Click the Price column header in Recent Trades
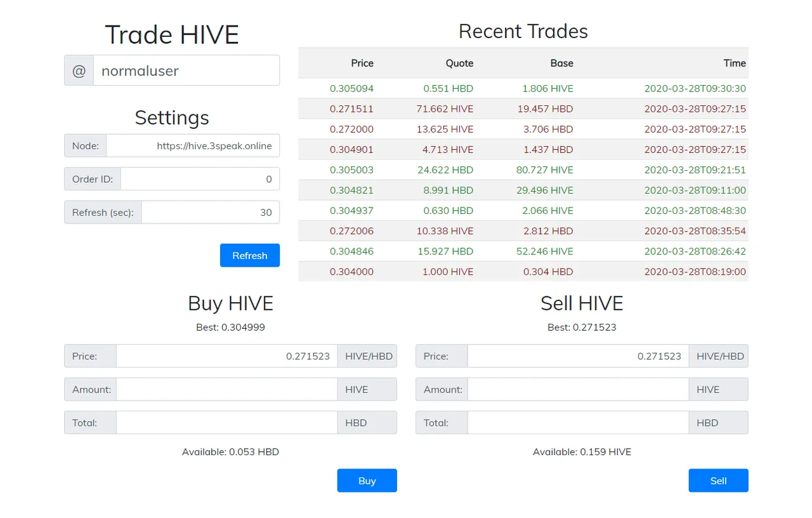The height and width of the screenshot is (518, 812). click(x=362, y=63)
